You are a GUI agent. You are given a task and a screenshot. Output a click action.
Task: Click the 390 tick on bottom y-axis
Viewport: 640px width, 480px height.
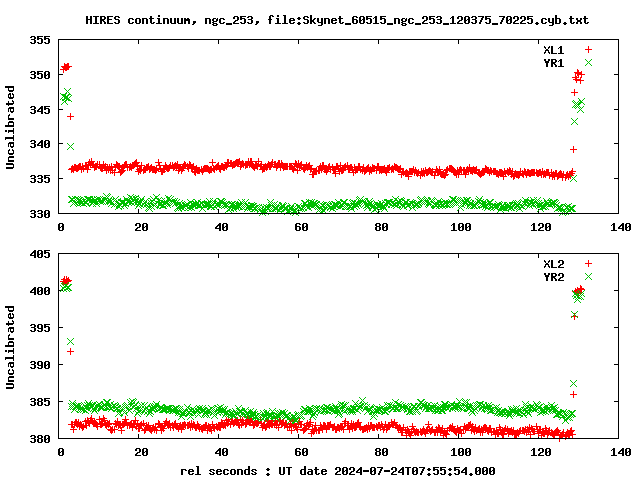coord(40,365)
